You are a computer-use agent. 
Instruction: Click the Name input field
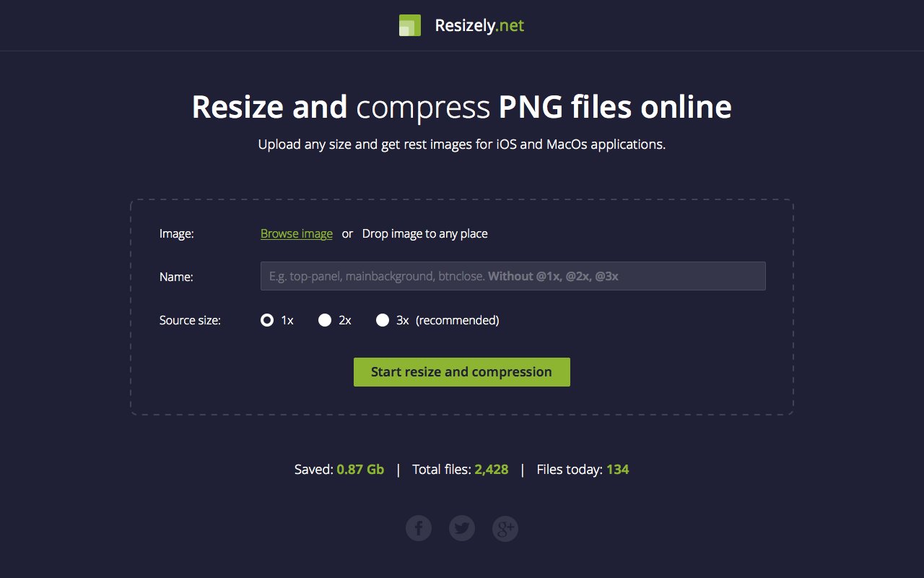tap(513, 276)
